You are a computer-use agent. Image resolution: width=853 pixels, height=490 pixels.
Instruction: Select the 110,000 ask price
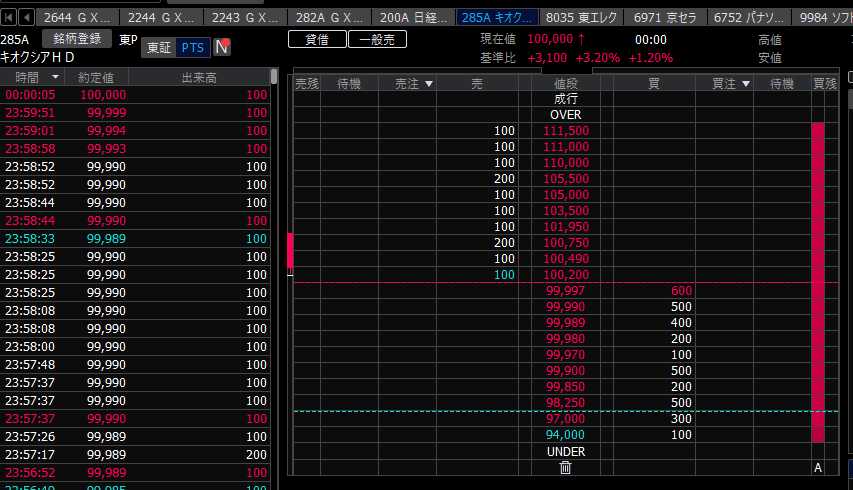566,163
